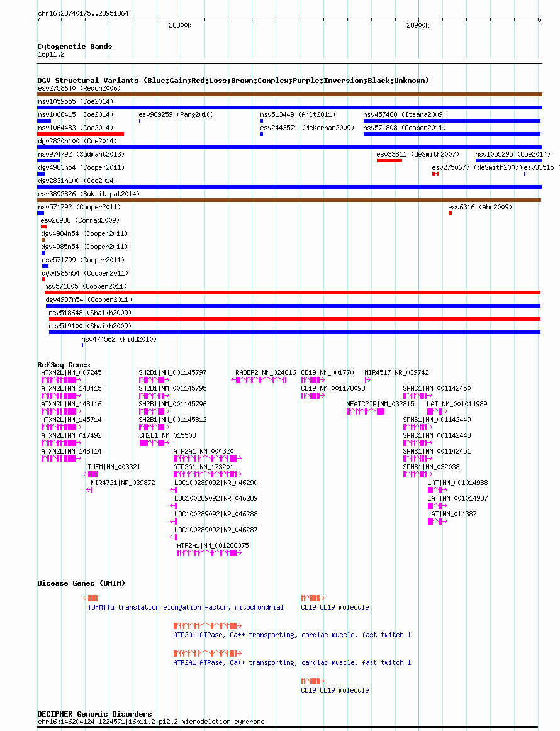This screenshot has height=731, width=560.
Task: Click esv26988 (Conrad2009) label
Action: tap(80, 220)
